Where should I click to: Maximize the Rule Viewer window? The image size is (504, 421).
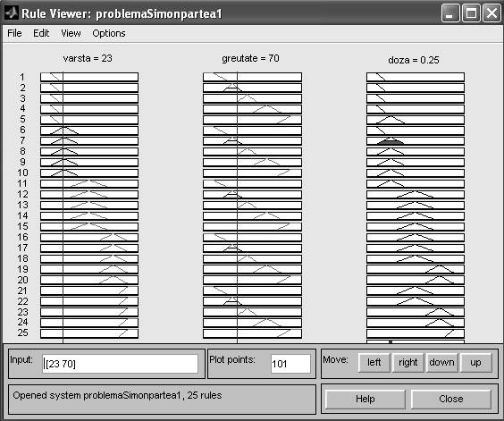click(x=471, y=13)
